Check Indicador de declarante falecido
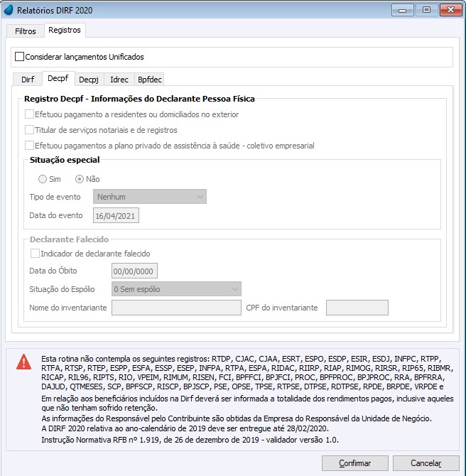 pos(36,254)
